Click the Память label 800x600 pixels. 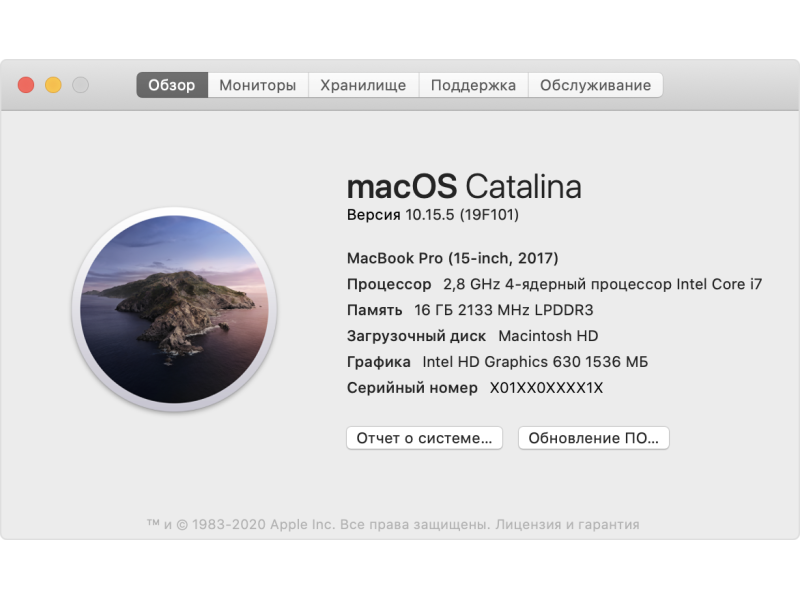(374, 310)
